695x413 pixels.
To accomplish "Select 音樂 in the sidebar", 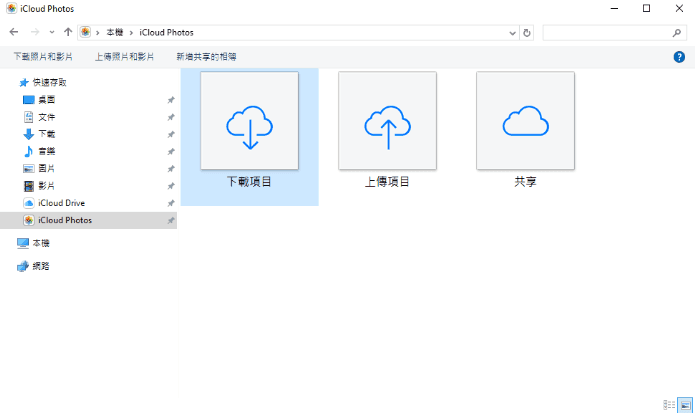I will tap(47, 151).
